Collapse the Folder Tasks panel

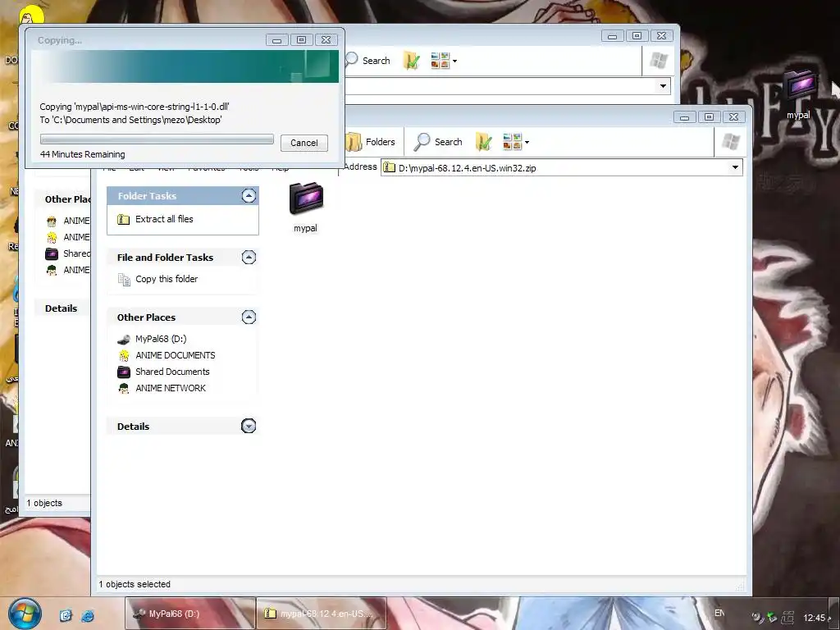pos(249,195)
